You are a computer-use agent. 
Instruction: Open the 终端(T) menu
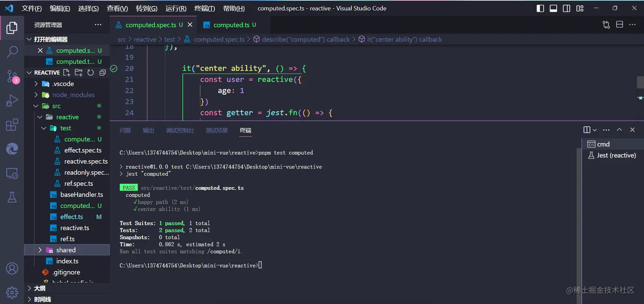click(204, 9)
